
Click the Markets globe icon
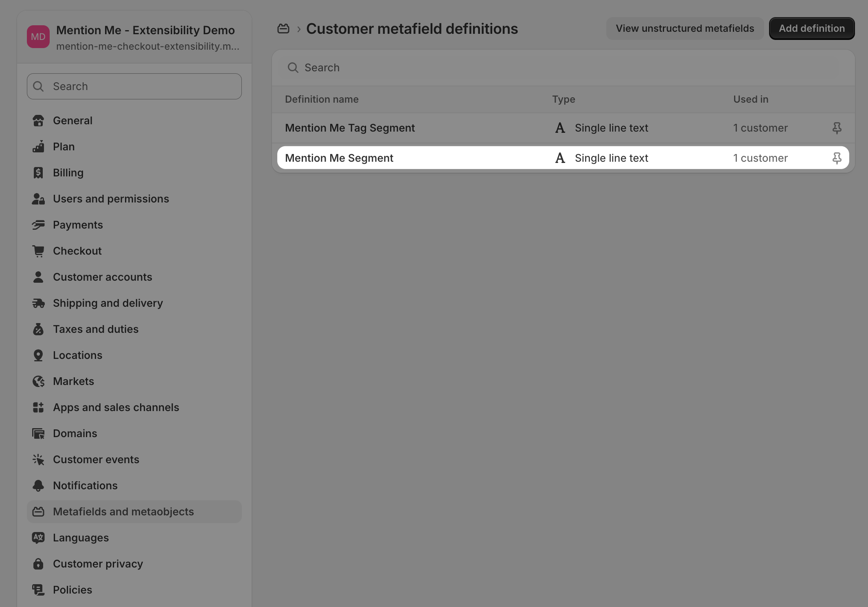[39, 381]
